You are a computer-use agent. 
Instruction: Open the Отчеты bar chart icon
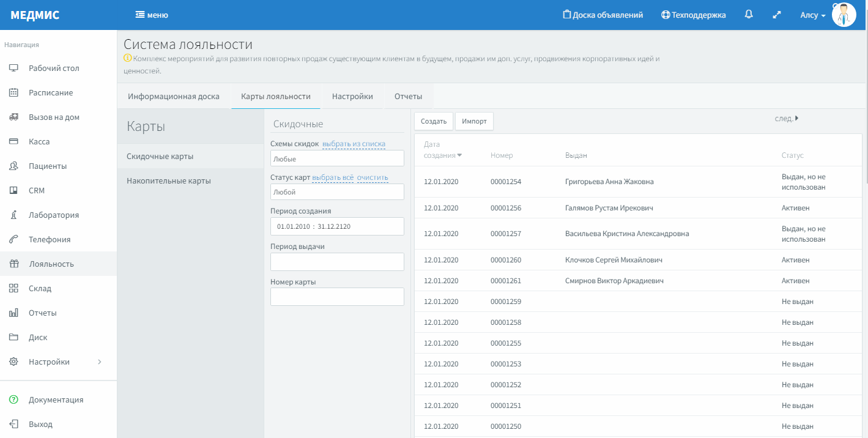point(13,313)
